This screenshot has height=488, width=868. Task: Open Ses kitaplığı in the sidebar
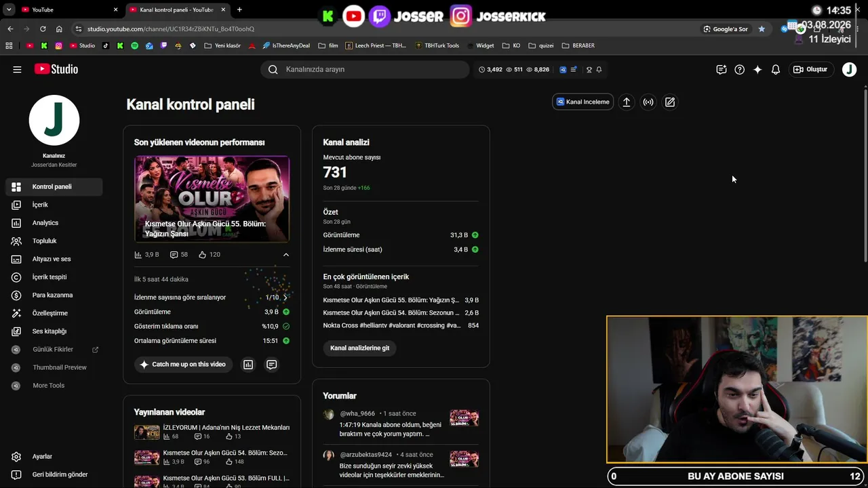pos(54,331)
